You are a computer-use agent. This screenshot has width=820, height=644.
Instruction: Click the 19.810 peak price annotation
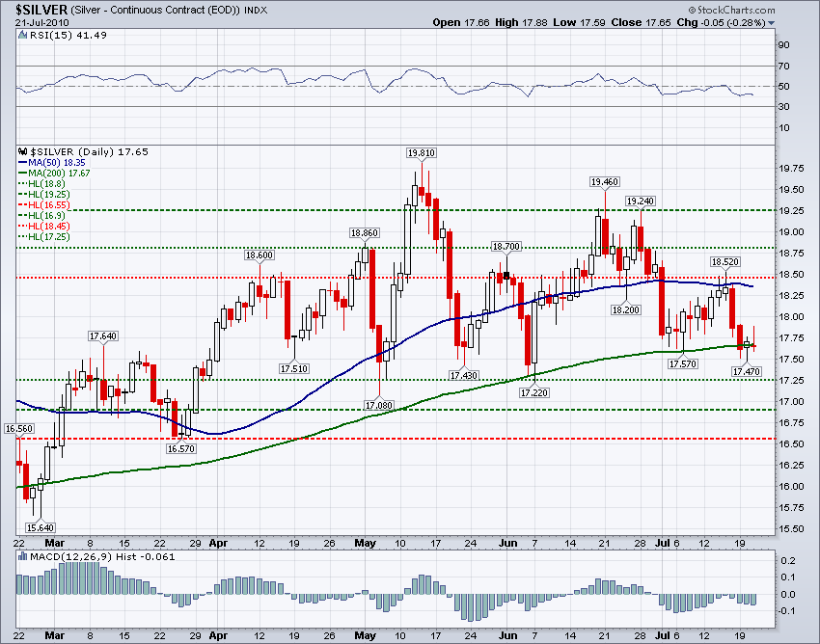[x=420, y=152]
